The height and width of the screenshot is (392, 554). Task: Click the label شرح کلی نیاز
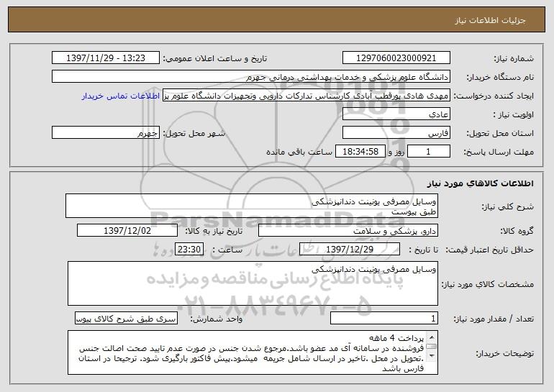click(508, 206)
